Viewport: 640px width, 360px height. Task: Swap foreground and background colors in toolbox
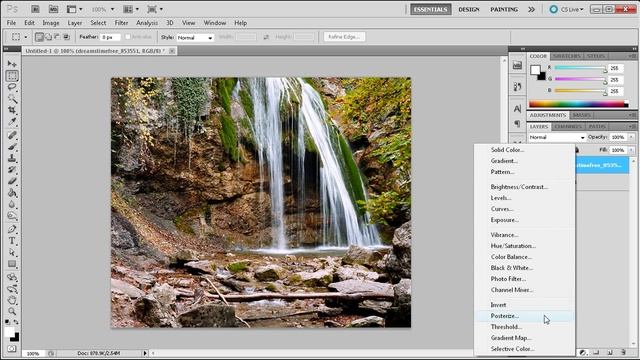pyautogui.click(x=16, y=322)
